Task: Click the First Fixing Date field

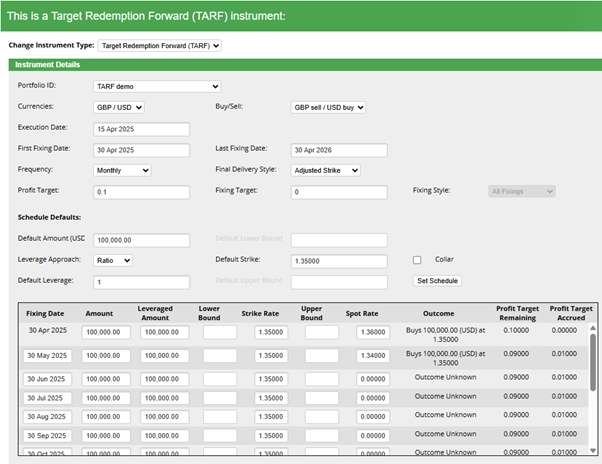Action: coord(141,150)
